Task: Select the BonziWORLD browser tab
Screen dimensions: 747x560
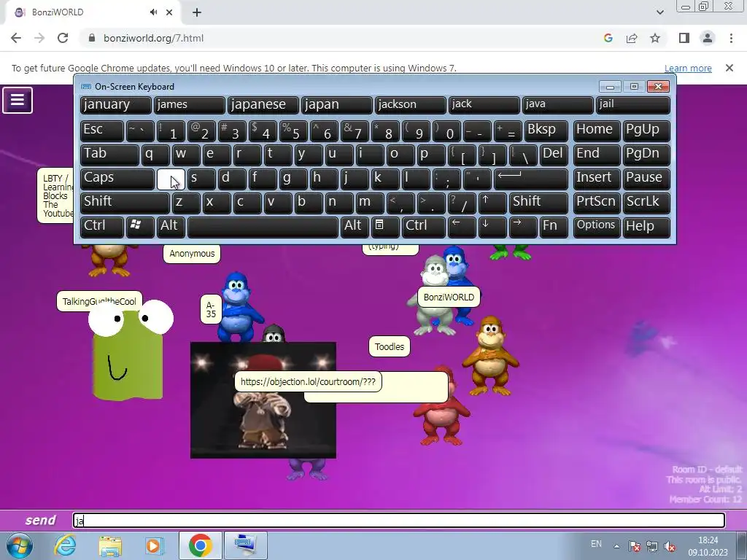Action: coord(93,12)
